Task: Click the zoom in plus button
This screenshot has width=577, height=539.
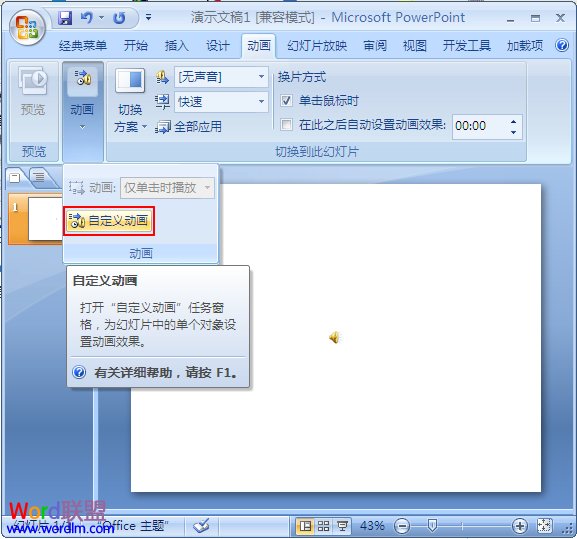Action: tap(520, 526)
